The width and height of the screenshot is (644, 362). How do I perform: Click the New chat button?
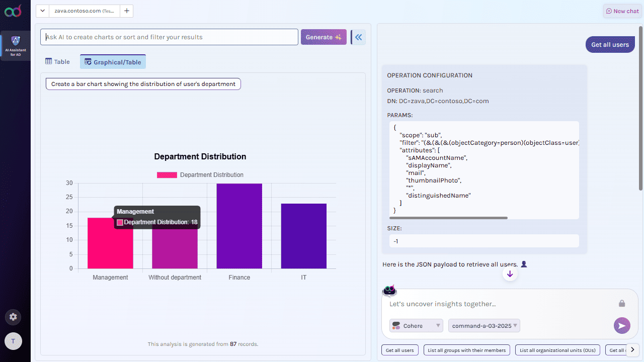[x=622, y=11]
